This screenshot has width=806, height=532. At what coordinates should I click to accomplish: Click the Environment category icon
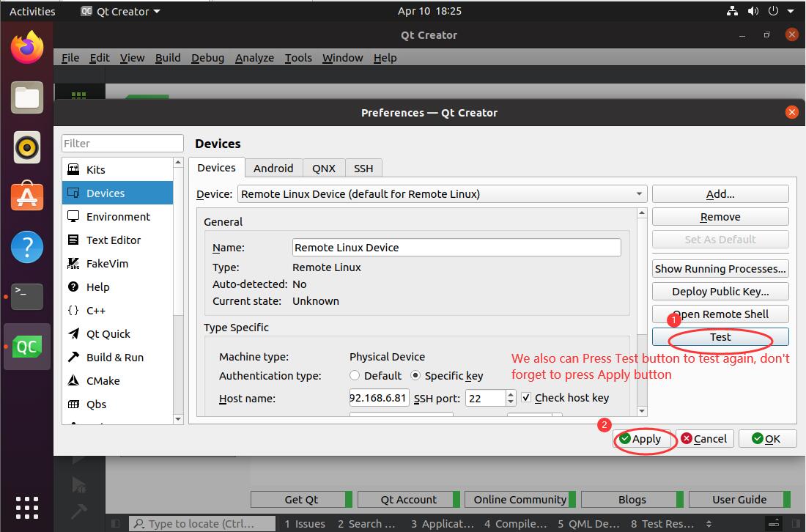tap(73, 216)
